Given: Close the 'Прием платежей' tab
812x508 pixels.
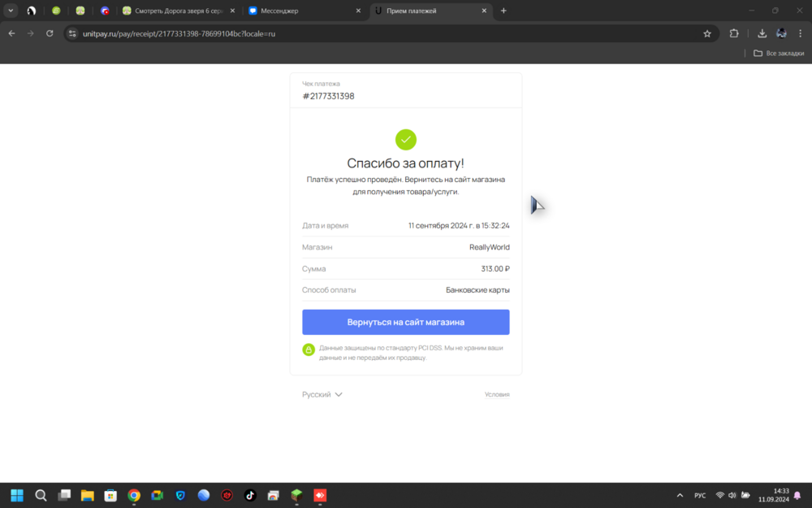Looking at the screenshot, I should click(484, 11).
